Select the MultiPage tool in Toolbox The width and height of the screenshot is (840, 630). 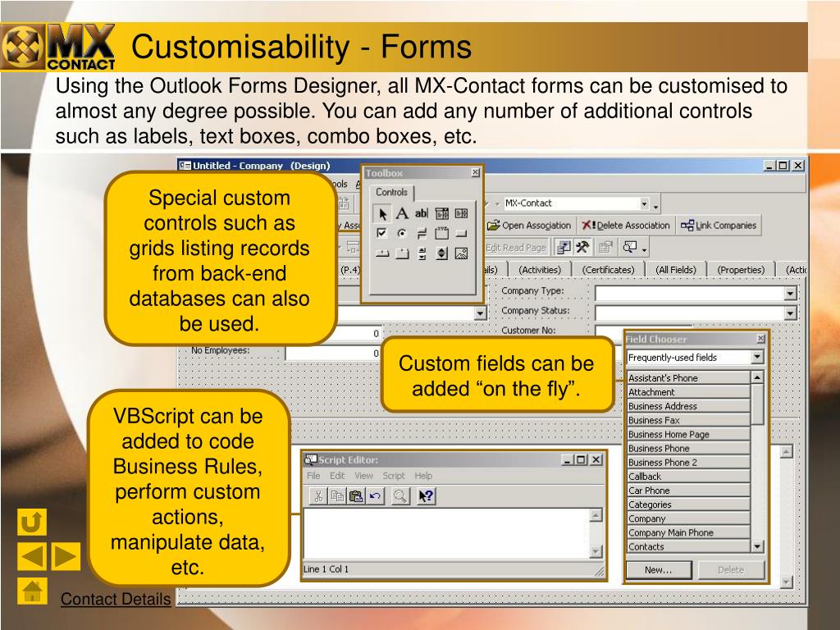402,253
